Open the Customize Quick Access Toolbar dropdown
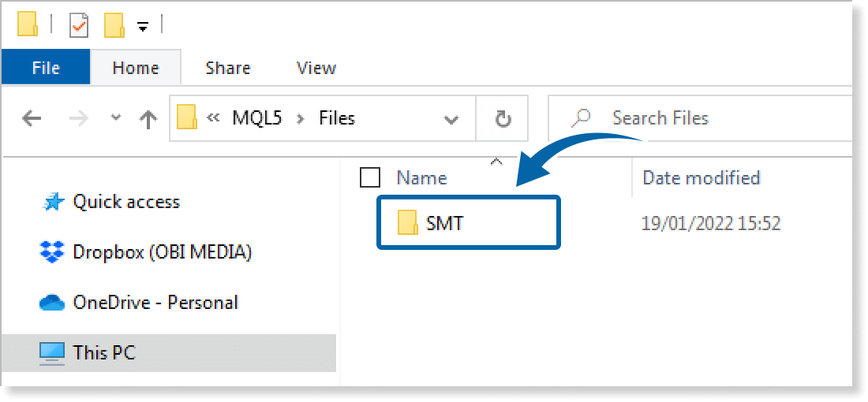Screen dimensions: 868x402 click(142, 27)
